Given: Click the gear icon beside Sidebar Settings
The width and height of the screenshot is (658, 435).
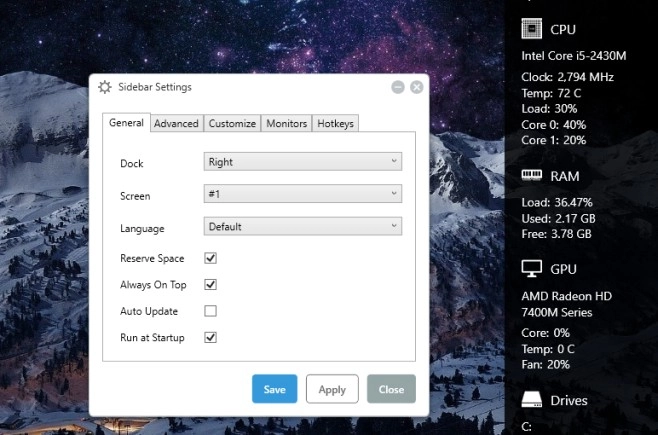Looking at the screenshot, I should 104,87.
